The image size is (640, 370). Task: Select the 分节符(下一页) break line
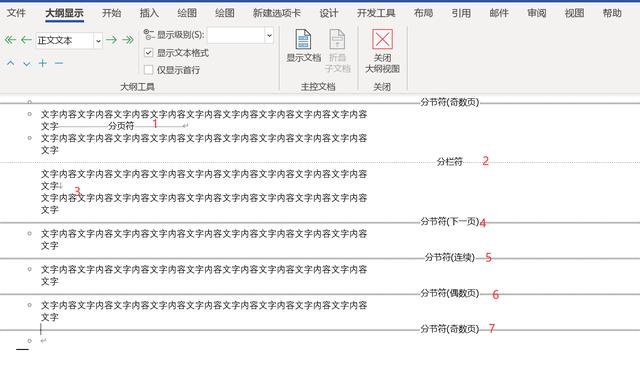(449, 222)
